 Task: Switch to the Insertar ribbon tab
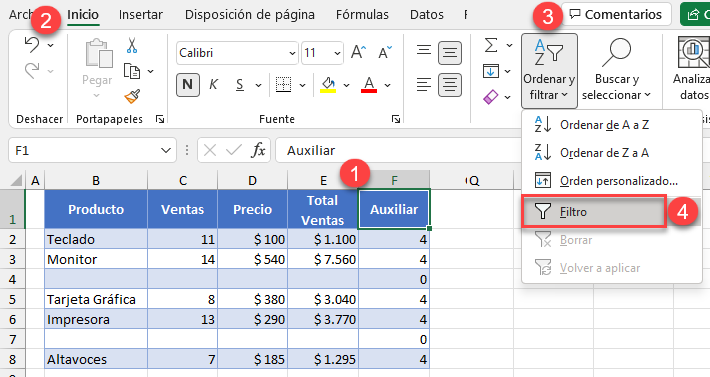(140, 14)
